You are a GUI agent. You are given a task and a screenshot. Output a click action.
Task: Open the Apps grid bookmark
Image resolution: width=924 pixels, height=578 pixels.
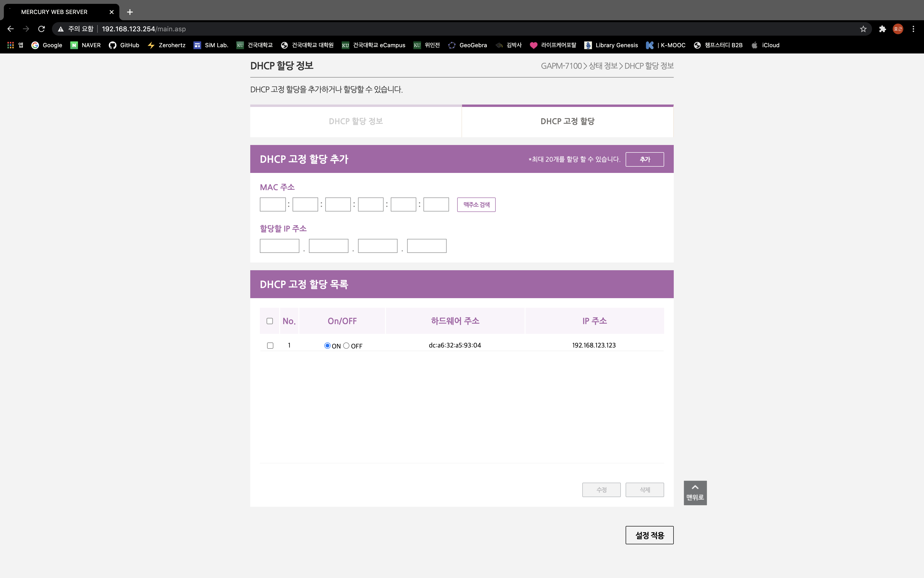coord(15,45)
